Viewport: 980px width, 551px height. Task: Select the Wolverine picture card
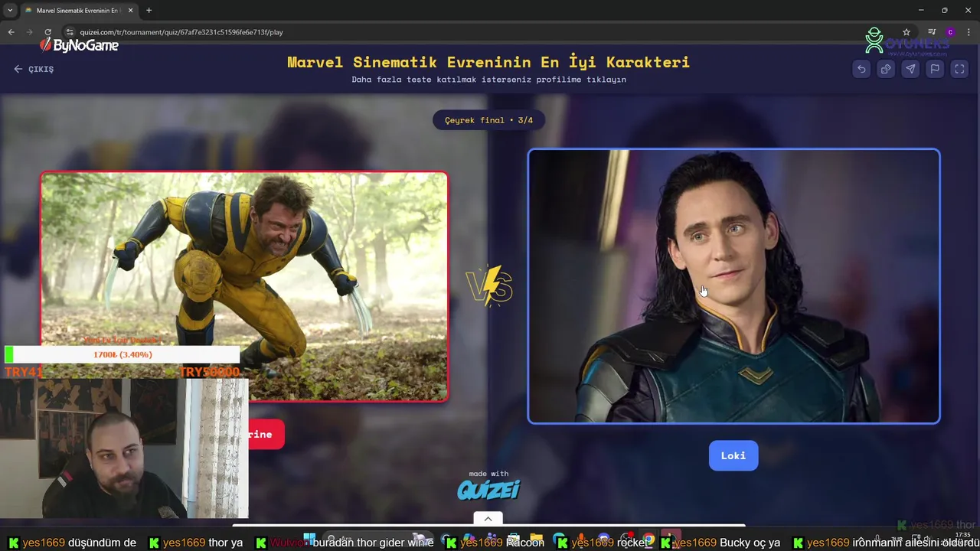(244, 286)
